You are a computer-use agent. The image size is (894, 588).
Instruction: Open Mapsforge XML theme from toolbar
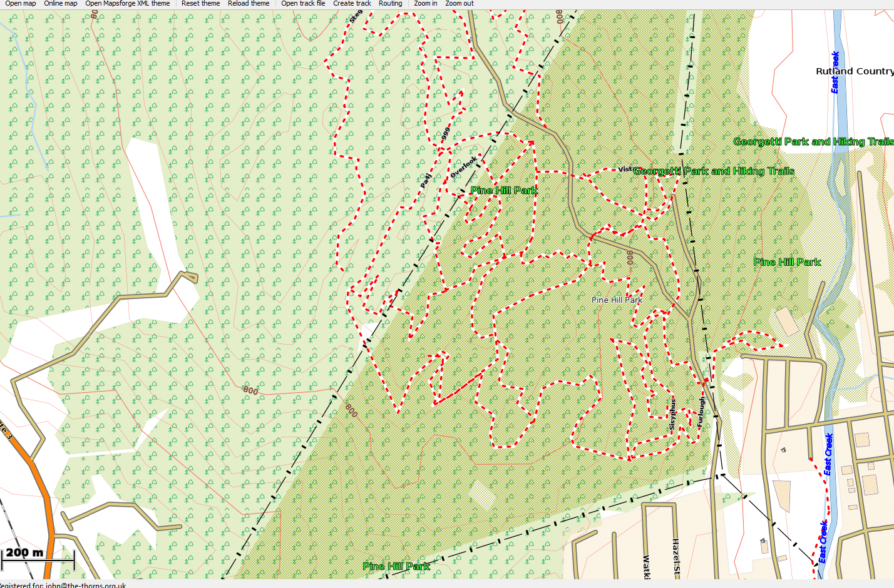click(128, 4)
